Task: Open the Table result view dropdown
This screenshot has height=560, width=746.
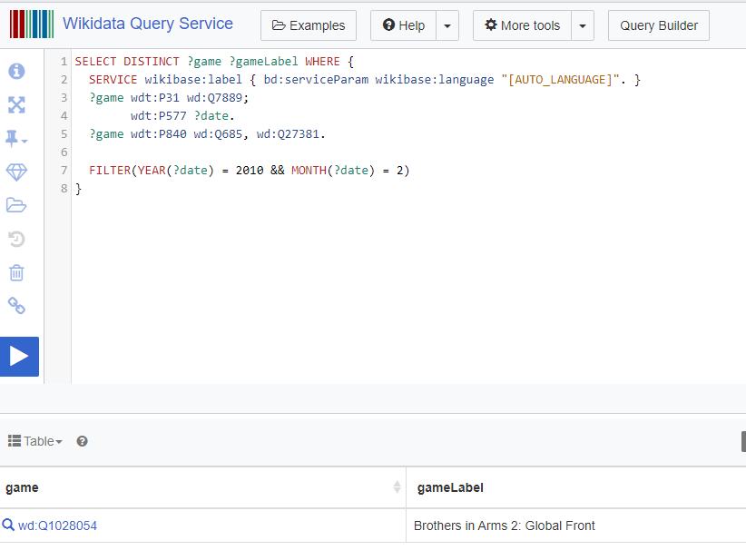Action: [35, 441]
